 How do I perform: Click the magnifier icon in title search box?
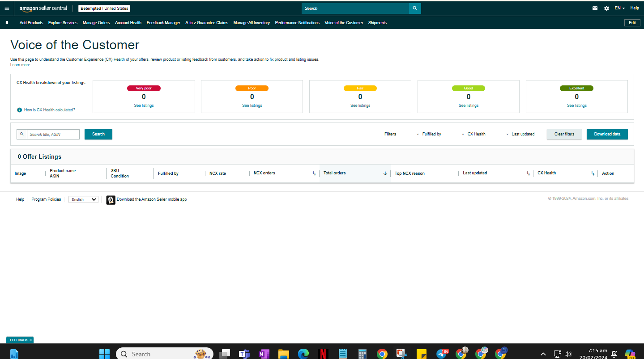tap(21, 134)
